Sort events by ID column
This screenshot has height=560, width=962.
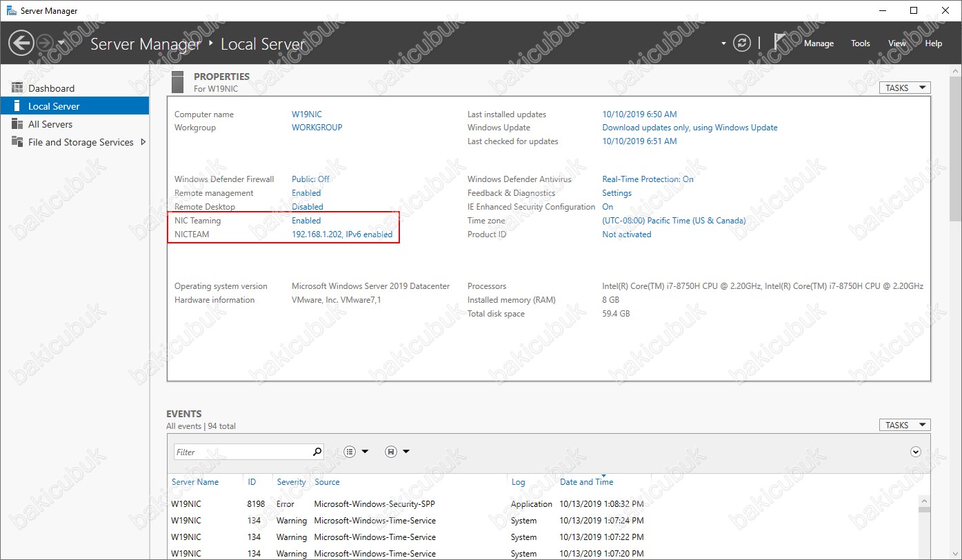[x=252, y=482]
